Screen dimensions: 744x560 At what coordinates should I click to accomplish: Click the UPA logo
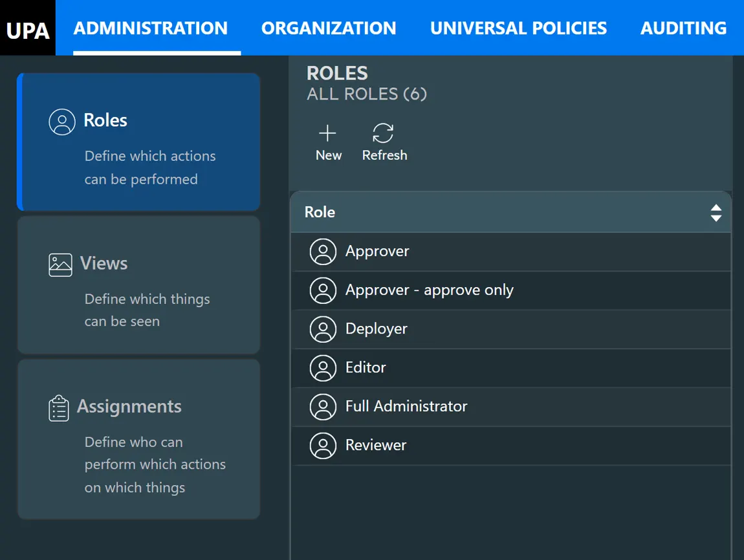click(28, 28)
